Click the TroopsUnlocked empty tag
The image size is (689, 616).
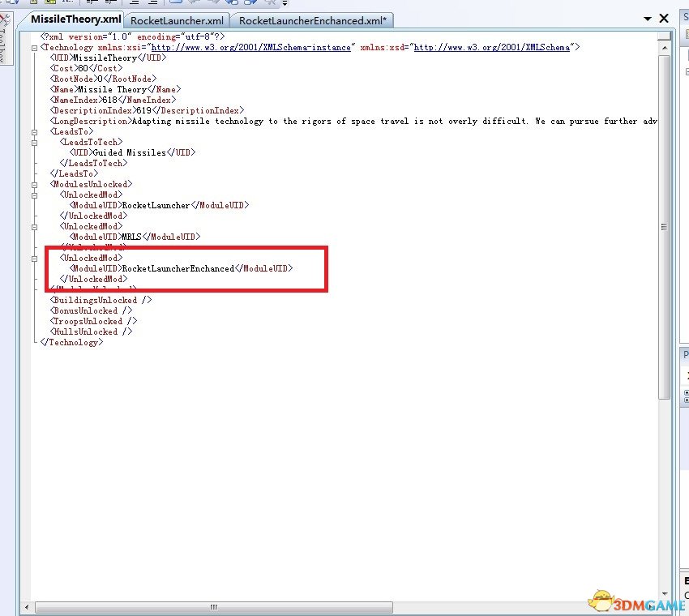tap(93, 322)
